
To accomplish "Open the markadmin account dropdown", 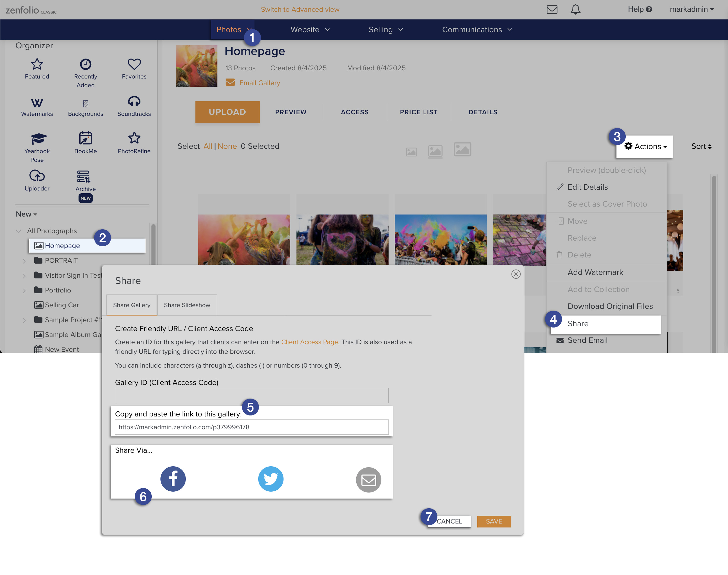I will [x=692, y=9].
